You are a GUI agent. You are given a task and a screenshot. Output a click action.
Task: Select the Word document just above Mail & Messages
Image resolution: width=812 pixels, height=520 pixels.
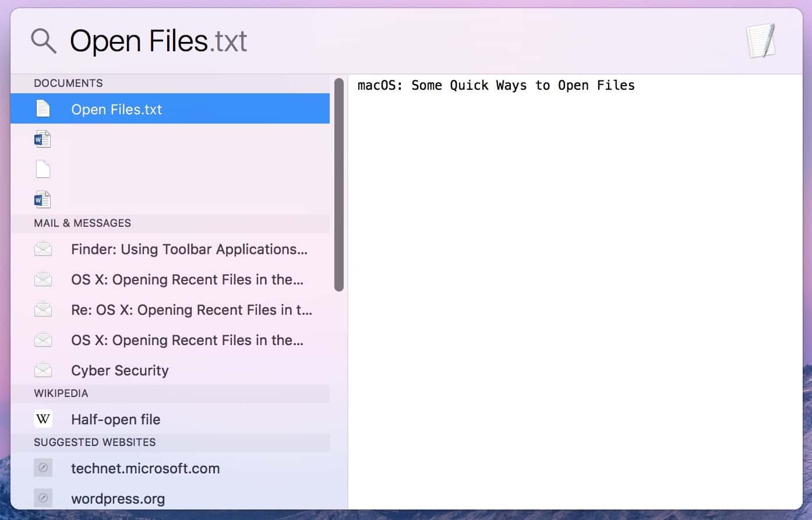click(x=43, y=200)
